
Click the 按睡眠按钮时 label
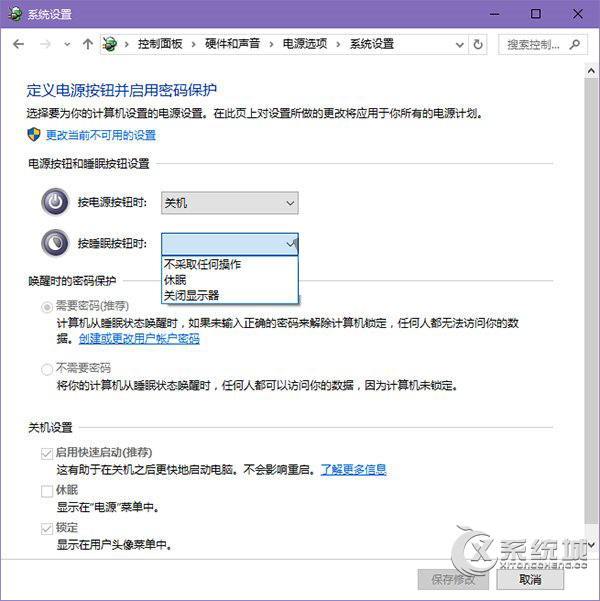(x=112, y=243)
